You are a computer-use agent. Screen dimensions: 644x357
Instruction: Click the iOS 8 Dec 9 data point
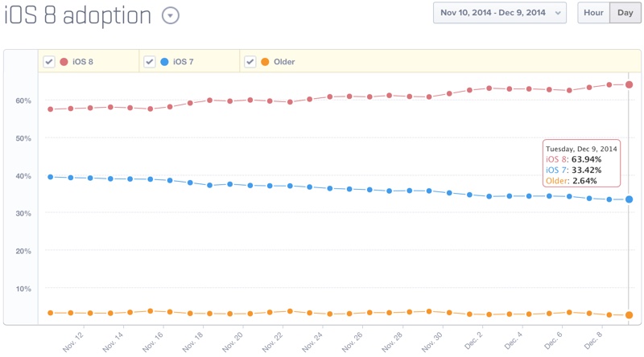pos(629,84)
